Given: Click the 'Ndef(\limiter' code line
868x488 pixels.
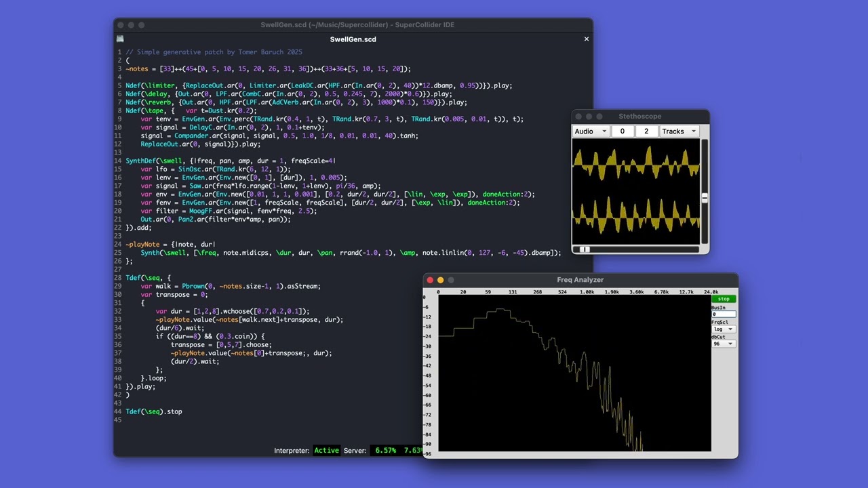Looking at the screenshot, I should point(319,85).
